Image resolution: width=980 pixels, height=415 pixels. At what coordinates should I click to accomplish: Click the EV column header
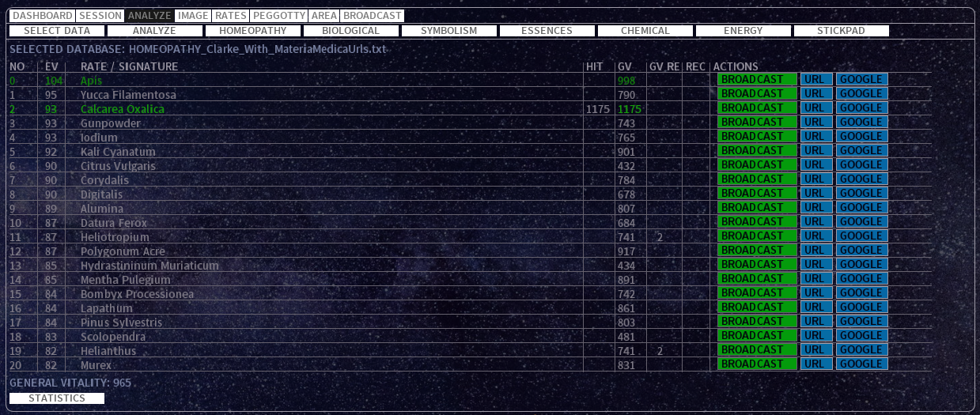[51, 67]
